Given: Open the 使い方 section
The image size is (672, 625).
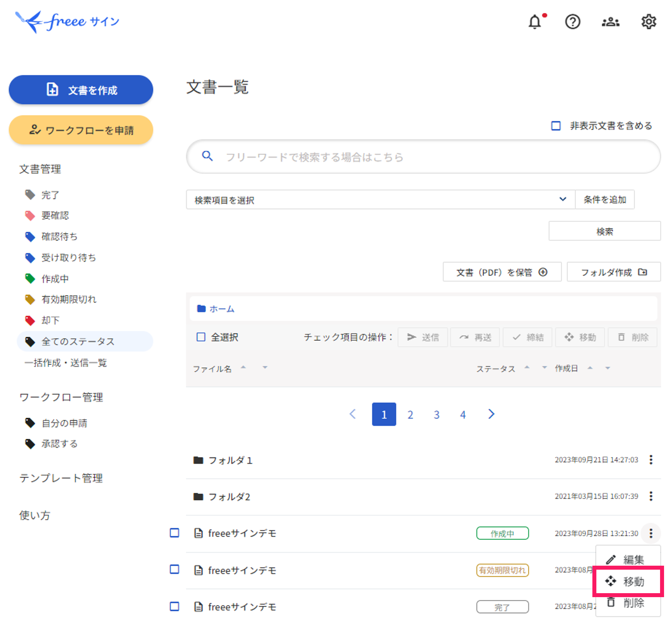Looking at the screenshot, I should tap(35, 515).
